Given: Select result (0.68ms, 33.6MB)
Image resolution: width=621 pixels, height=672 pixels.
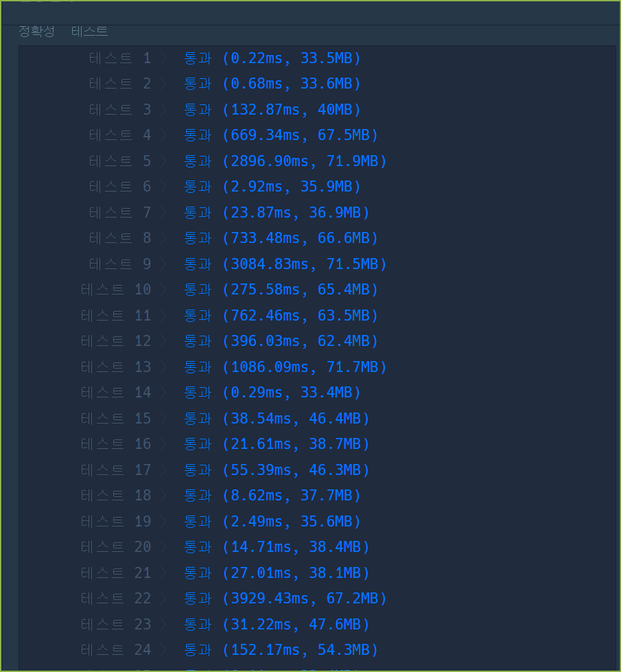Looking at the screenshot, I should 292,84.
